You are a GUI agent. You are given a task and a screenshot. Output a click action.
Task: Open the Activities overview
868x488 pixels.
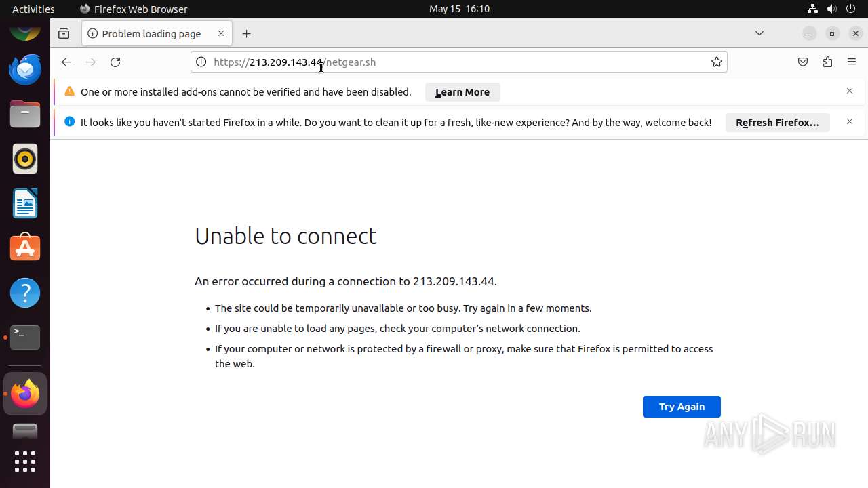click(33, 9)
